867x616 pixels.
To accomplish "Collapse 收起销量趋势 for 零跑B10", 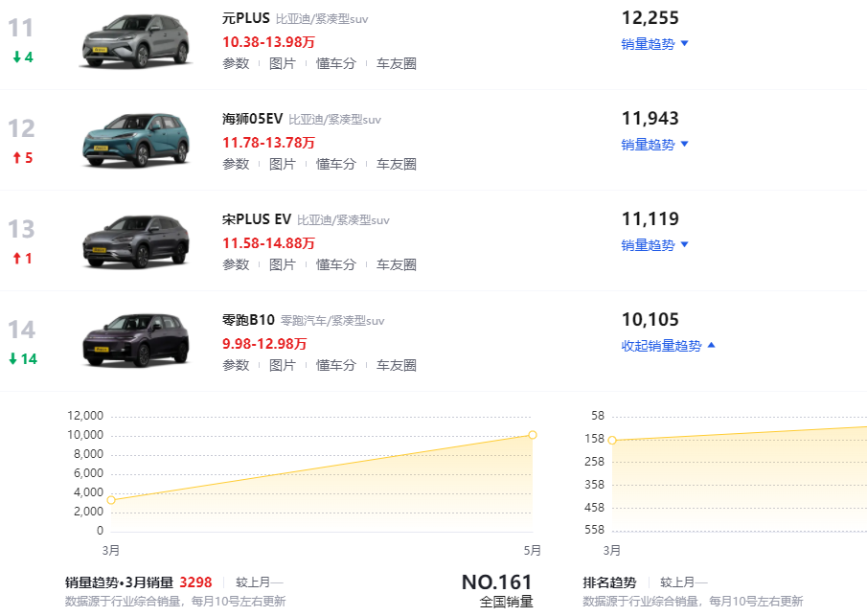I will 668,346.
